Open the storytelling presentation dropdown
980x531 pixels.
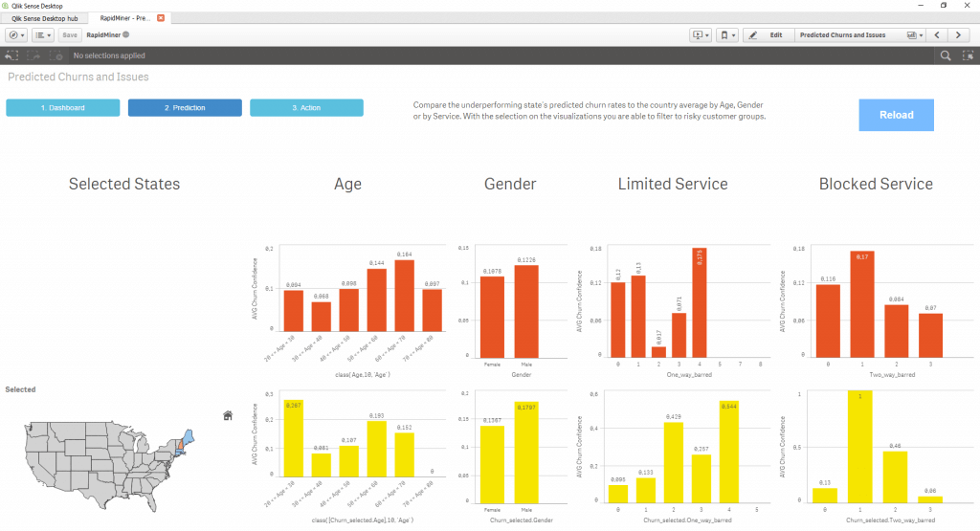[701, 35]
